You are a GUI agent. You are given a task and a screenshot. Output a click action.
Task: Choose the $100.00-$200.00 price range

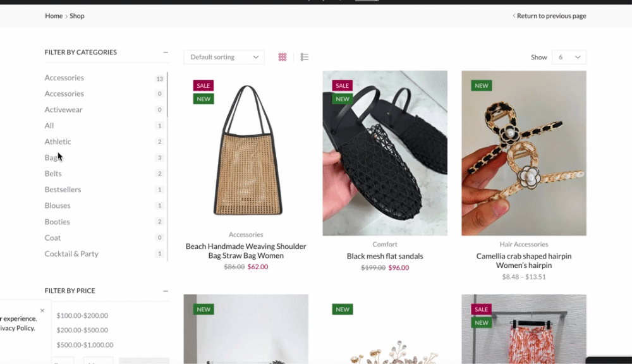(x=82, y=315)
